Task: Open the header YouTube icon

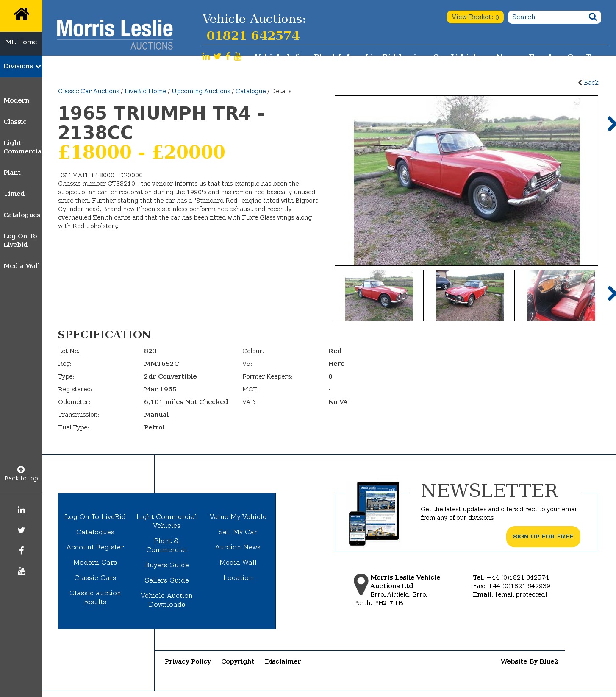Action: click(x=238, y=56)
